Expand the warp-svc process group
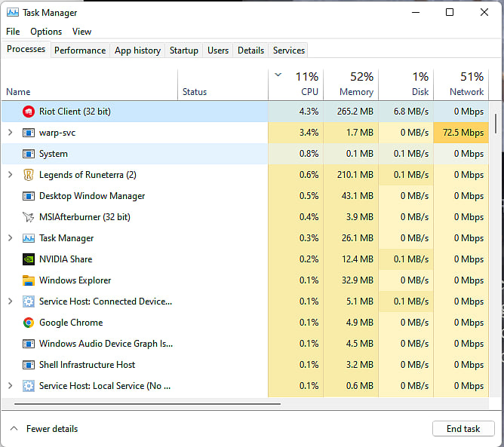This screenshot has height=447, width=504. tap(11, 133)
